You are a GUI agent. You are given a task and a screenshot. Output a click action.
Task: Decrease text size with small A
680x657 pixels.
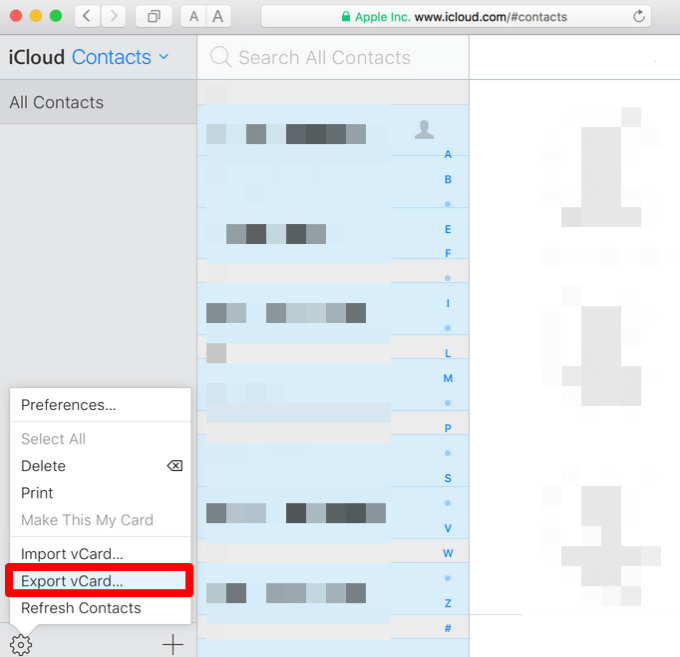click(x=193, y=16)
